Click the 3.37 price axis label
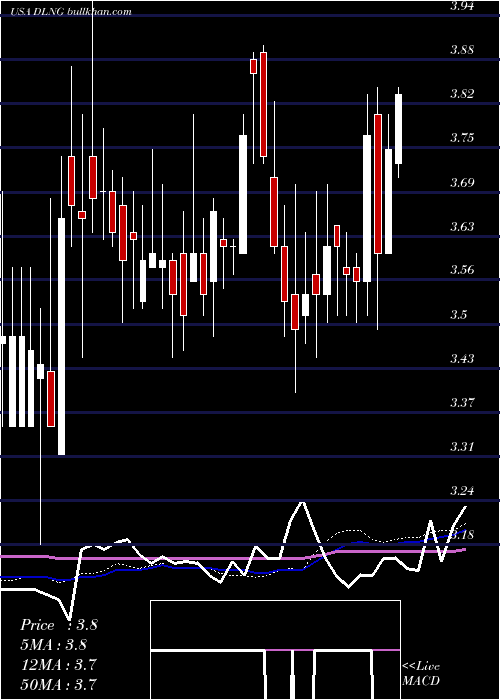Screen dimensions: 500x700 click(464, 403)
